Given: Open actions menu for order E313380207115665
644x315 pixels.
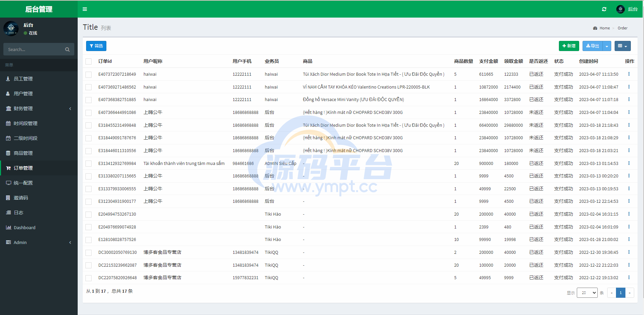Looking at the screenshot, I should pyautogui.click(x=629, y=176).
